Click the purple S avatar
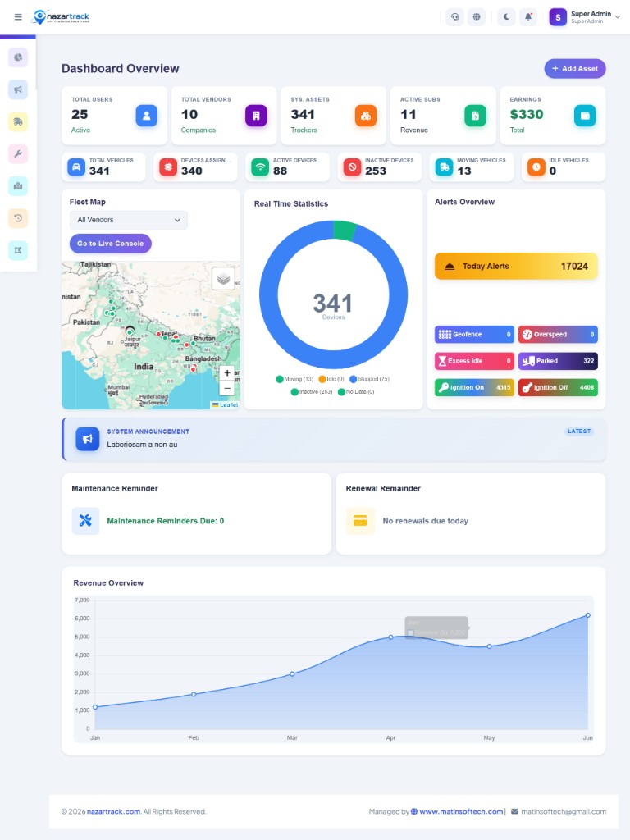630x840 pixels. tap(558, 17)
